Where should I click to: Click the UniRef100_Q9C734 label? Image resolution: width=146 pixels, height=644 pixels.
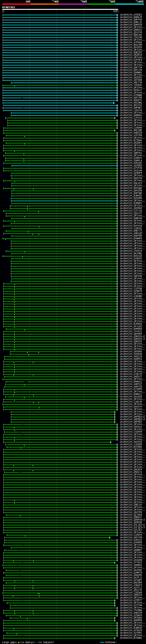[x=131, y=67]
